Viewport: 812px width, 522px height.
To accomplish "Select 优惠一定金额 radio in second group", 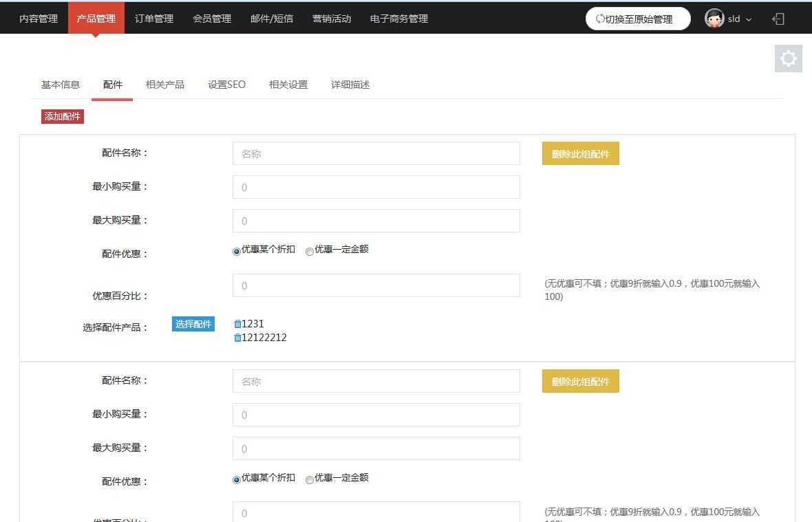I will click(309, 479).
